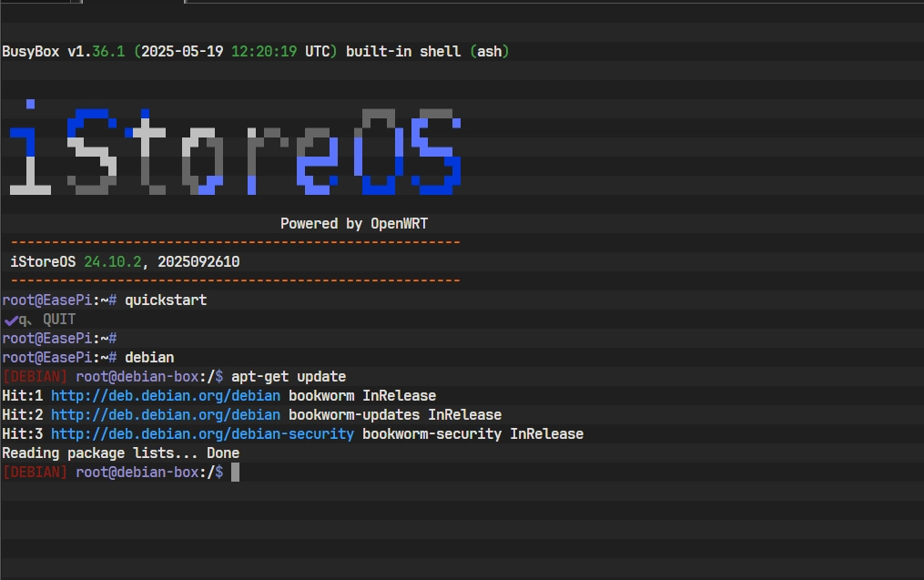Viewport: 924px width, 580px height.
Task: Select the 'quickstart' command text
Action: [166, 300]
